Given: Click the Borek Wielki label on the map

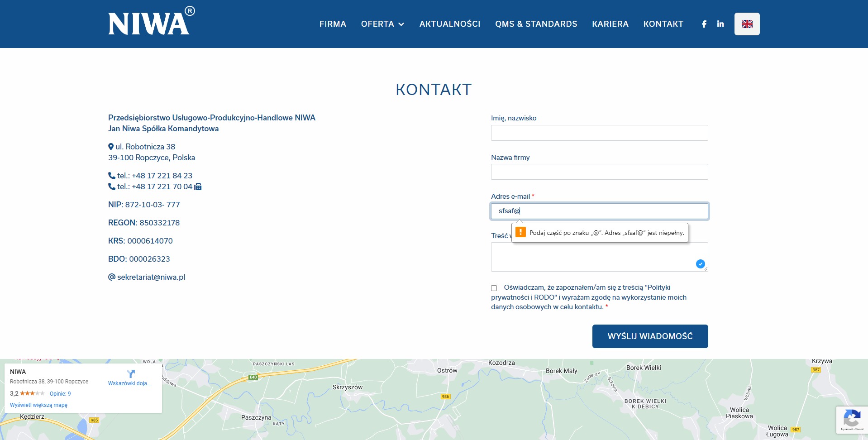Looking at the screenshot, I should click(x=644, y=368).
